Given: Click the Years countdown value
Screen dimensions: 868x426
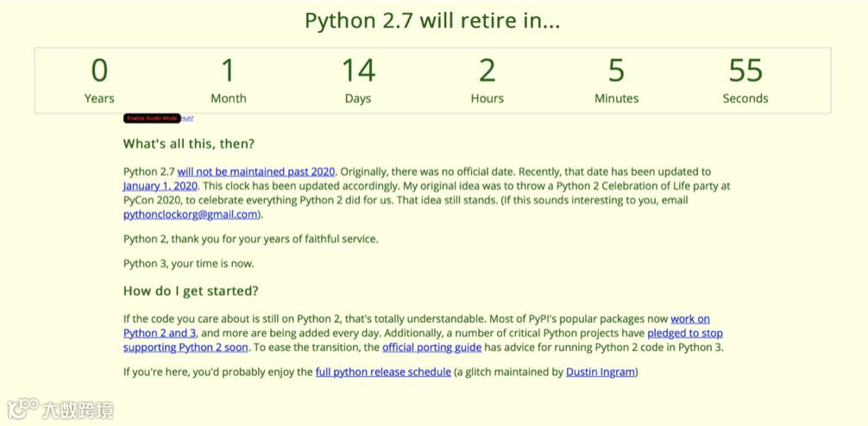Looking at the screenshot, I should (99, 71).
